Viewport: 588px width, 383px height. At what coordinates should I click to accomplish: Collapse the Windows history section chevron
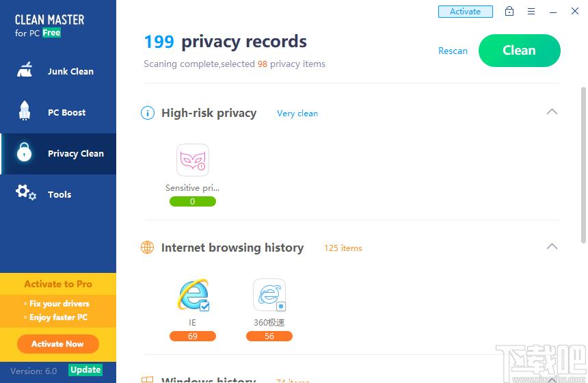click(552, 380)
